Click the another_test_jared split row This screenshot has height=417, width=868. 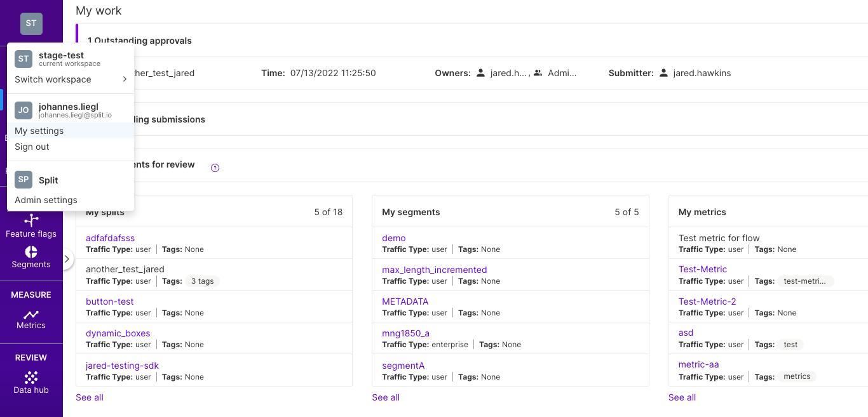coord(214,275)
